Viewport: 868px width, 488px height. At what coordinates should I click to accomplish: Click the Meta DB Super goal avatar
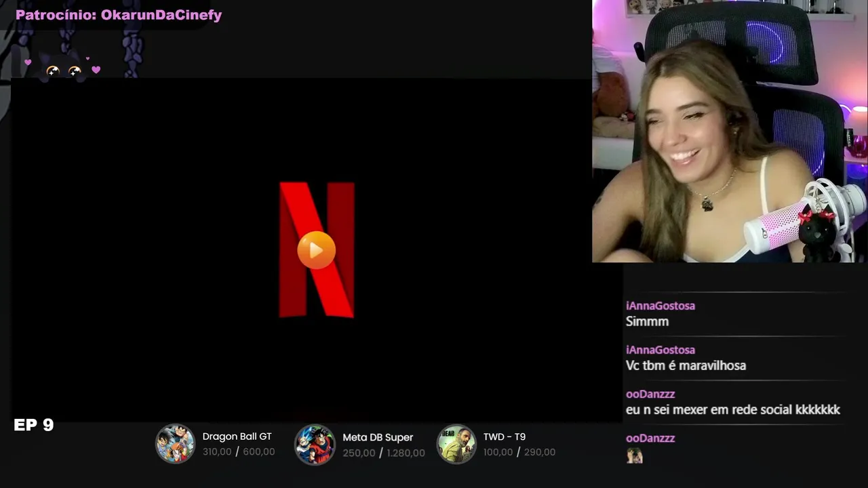pyautogui.click(x=315, y=444)
